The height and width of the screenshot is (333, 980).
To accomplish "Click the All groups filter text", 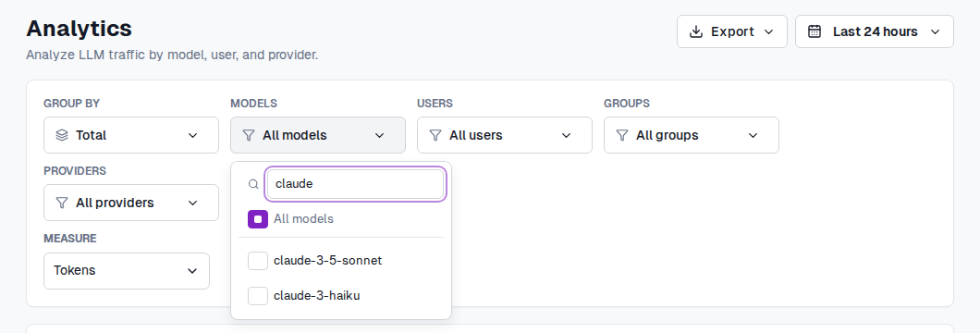I will 668,135.
